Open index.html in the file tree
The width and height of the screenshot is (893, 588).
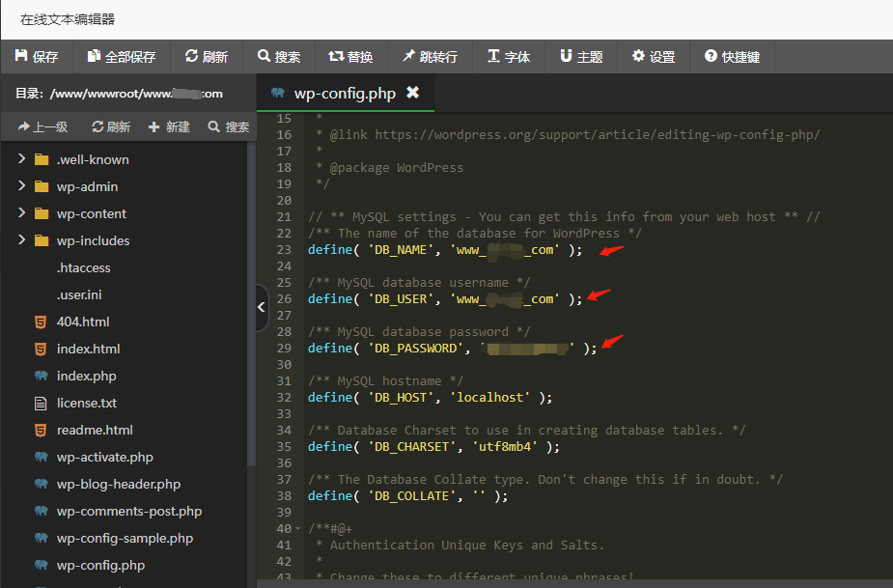pyautogui.click(x=88, y=349)
